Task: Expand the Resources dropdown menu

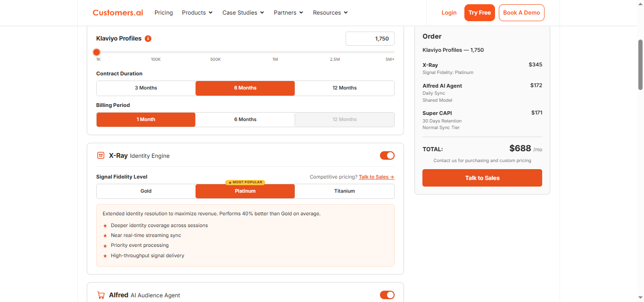Action: coord(330,13)
